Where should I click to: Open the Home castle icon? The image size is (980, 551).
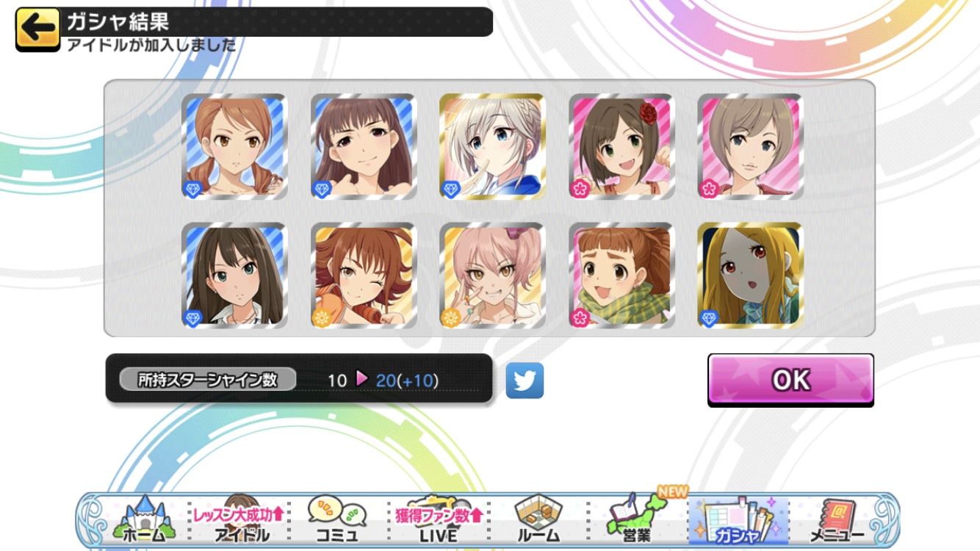pos(145,519)
